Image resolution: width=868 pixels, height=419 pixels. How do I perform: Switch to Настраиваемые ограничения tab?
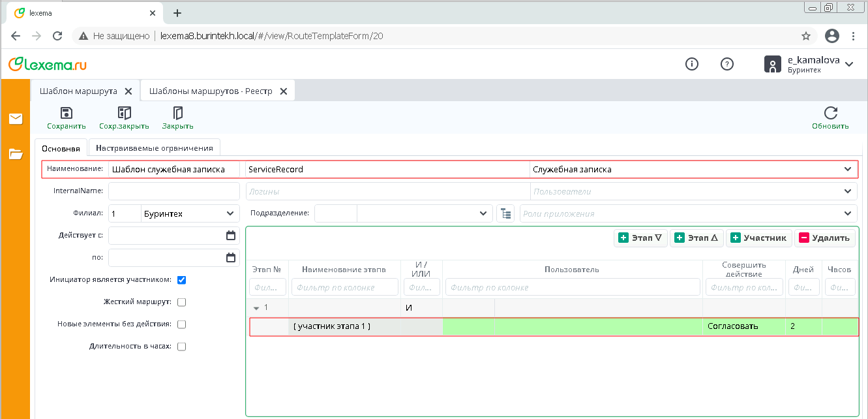click(154, 148)
